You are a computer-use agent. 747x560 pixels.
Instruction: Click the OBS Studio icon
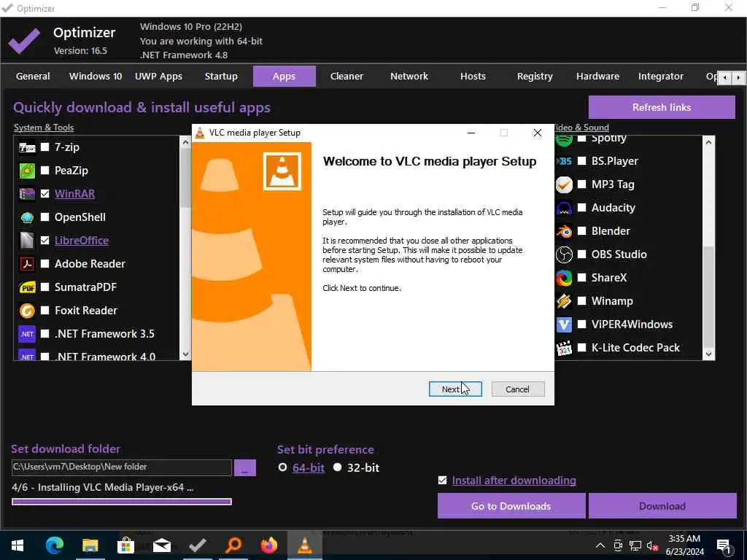click(x=564, y=254)
